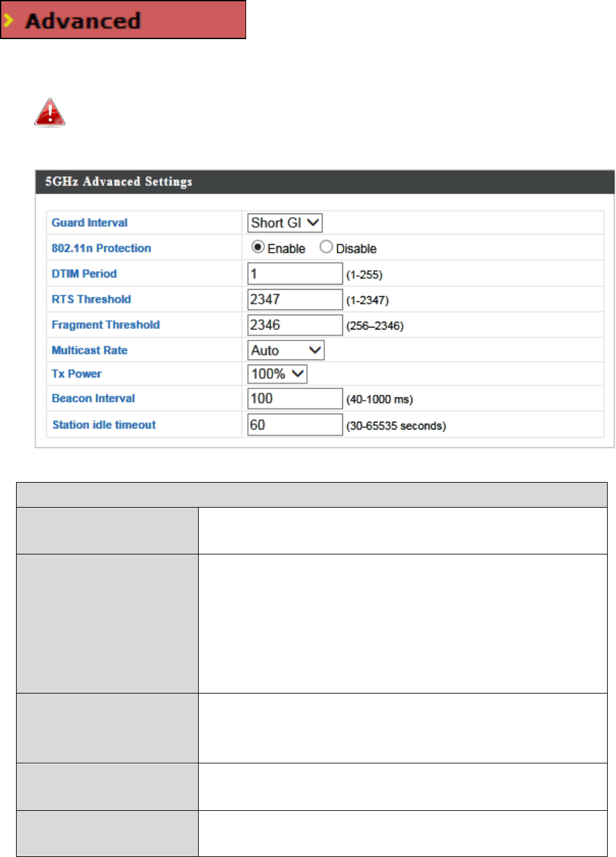616x857 pixels.
Task: Open the Multicast Rate dropdown
Action: coord(286,350)
